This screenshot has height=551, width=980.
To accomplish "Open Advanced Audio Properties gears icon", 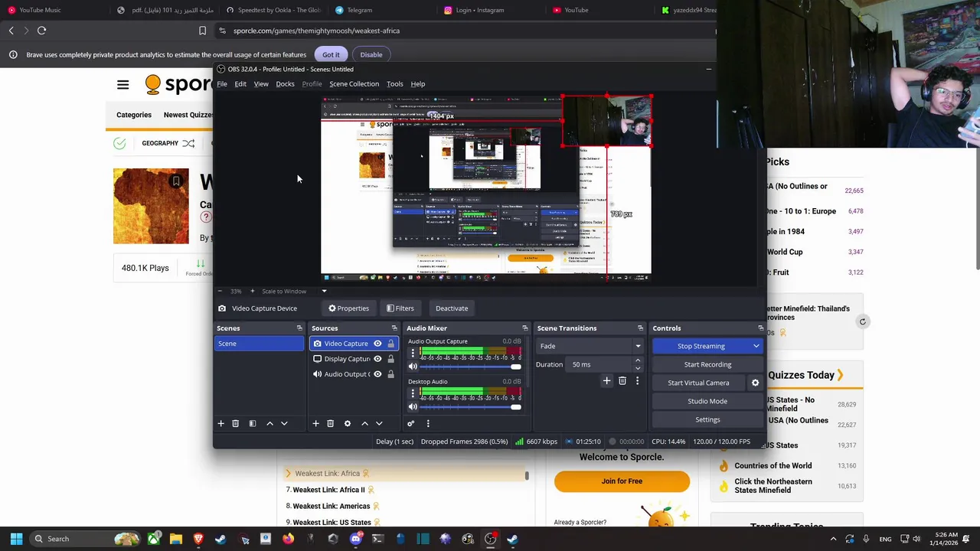I will click(x=410, y=423).
